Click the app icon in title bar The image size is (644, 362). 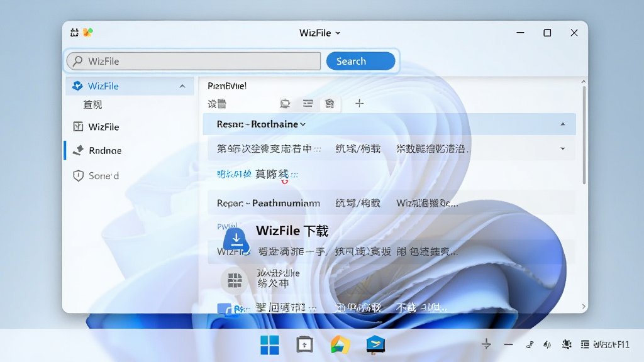74,33
